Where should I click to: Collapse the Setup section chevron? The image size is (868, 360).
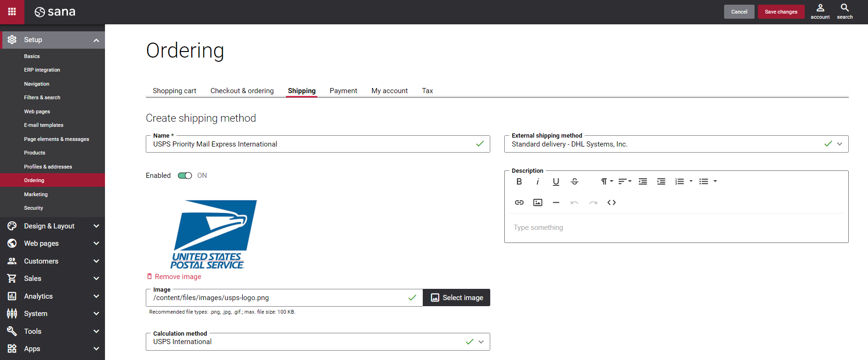click(96, 40)
